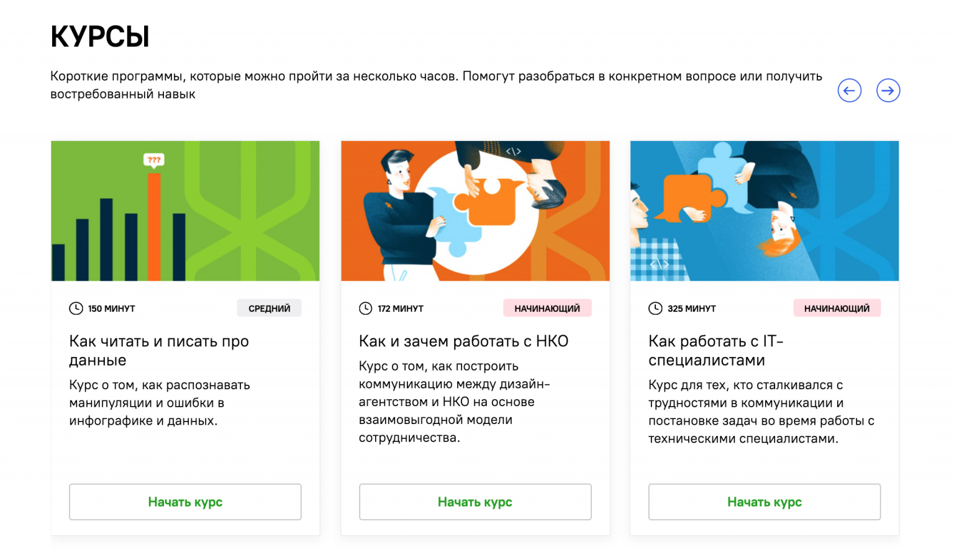
Task: Open title Как работать с IT-специалистами
Action: 715,351
